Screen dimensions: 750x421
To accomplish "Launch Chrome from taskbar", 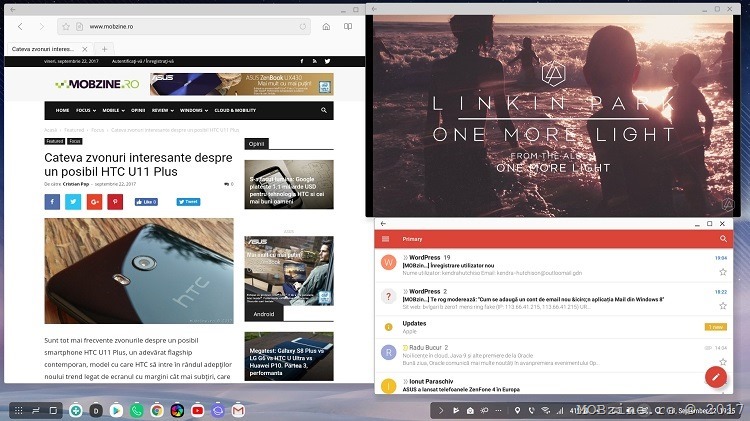I will pos(156,410).
